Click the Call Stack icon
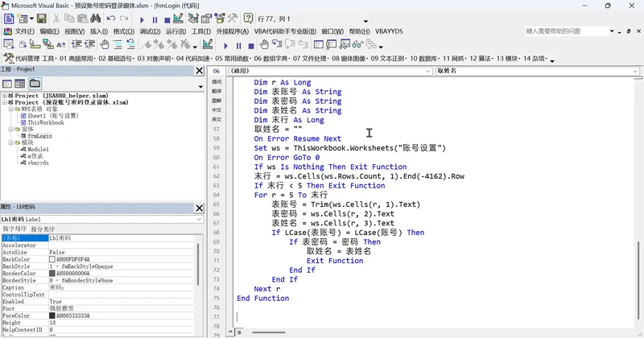 click(371, 44)
